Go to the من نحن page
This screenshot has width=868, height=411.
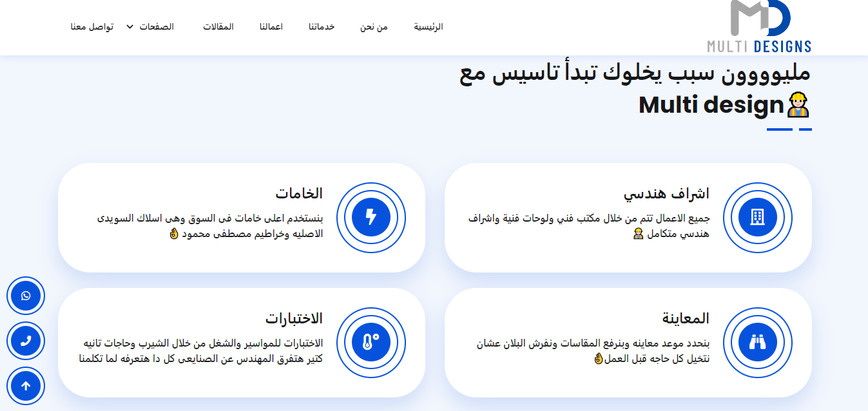click(374, 27)
